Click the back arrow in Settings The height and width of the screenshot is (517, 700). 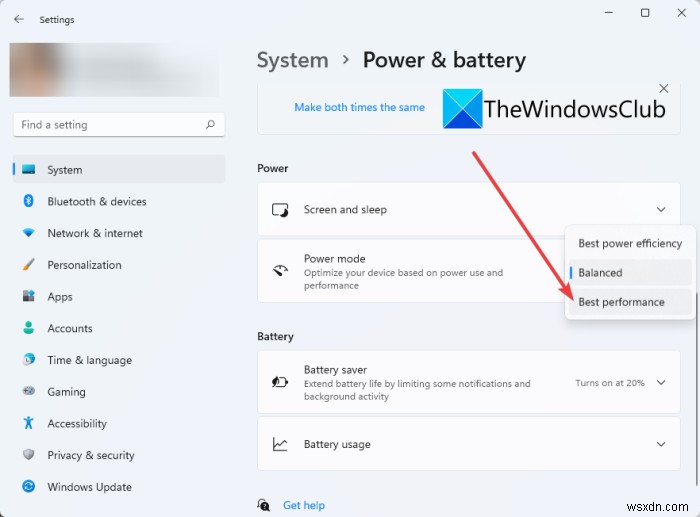pos(18,19)
